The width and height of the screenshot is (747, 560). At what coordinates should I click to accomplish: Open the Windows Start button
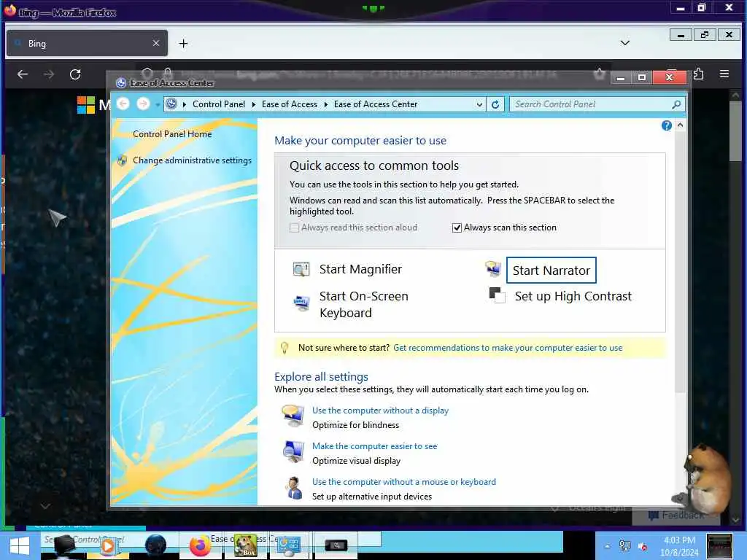point(20,545)
